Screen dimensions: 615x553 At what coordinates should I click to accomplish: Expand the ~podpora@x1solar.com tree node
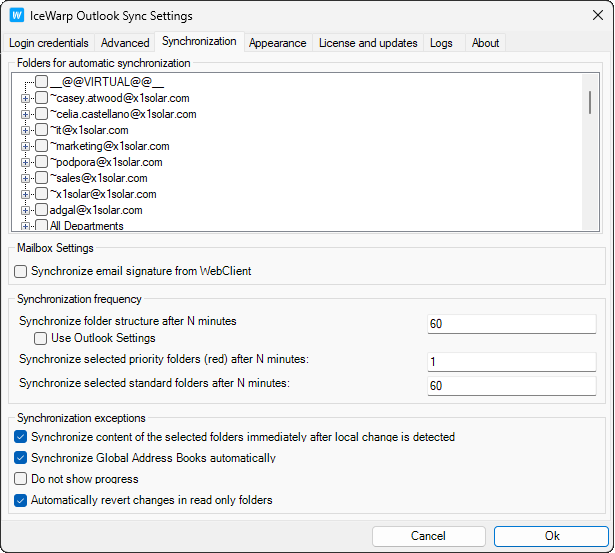[x=25, y=162]
